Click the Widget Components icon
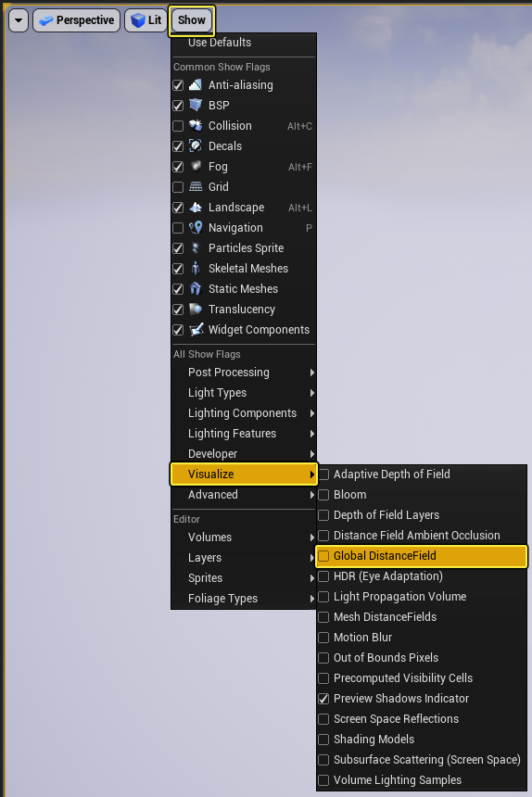This screenshot has height=797, width=532. pos(196,329)
